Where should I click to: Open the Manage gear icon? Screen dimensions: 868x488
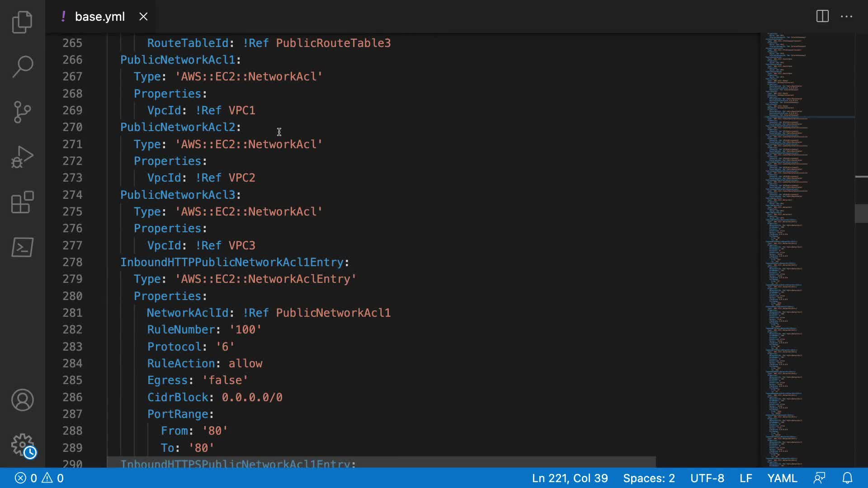click(22, 445)
